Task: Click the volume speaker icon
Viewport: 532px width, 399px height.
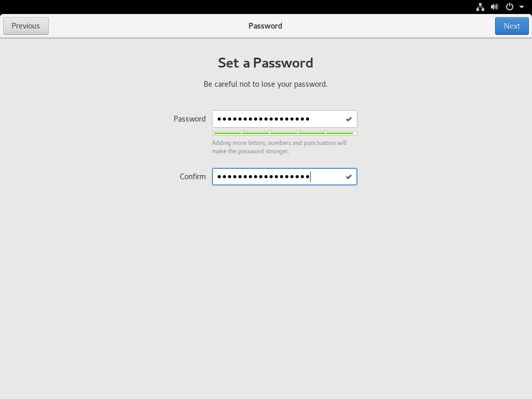Action: click(x=495, y=7)
